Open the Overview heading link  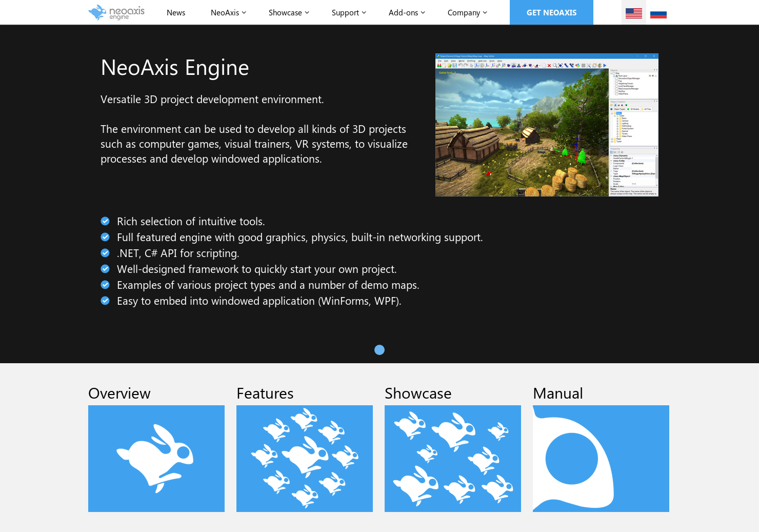[119, 393]
